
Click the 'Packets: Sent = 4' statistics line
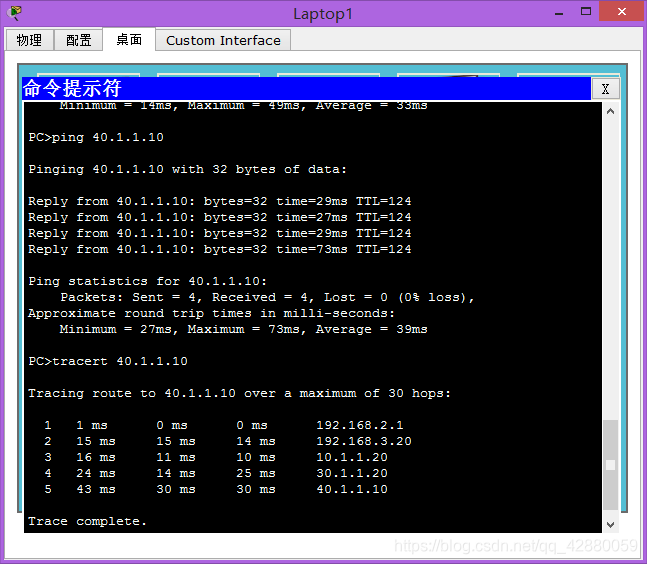[x=267, y=297]
